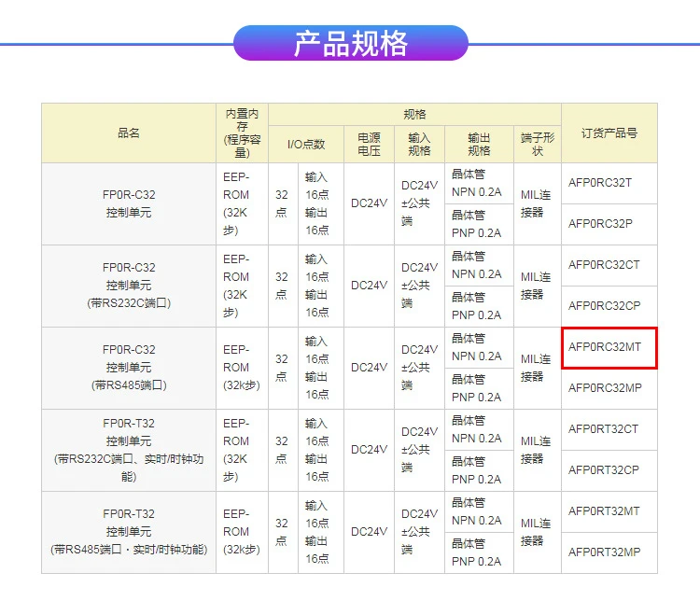Screen dimensions: 700x615
Task: Click order number AFP0RC32CP
Action: point(605,306)
